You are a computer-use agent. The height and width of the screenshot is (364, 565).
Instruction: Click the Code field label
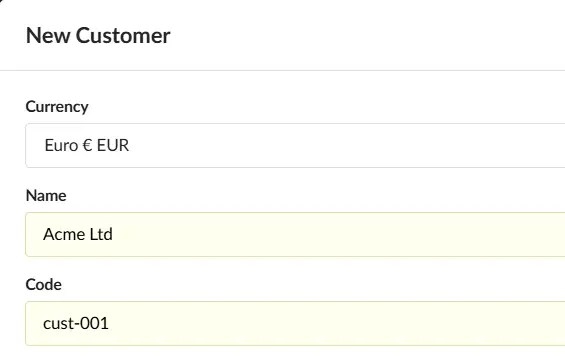(44, 285)
